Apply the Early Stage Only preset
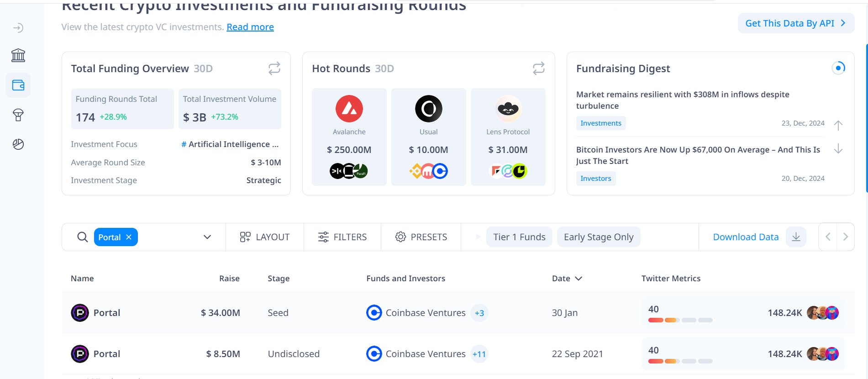868x379 pixels. coord(599,237)
